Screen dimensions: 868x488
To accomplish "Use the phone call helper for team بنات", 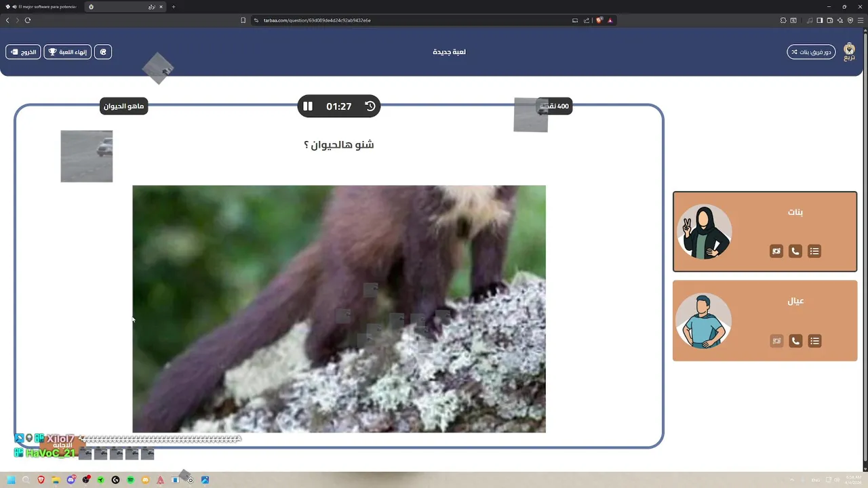I will click(x=795, y=251).
